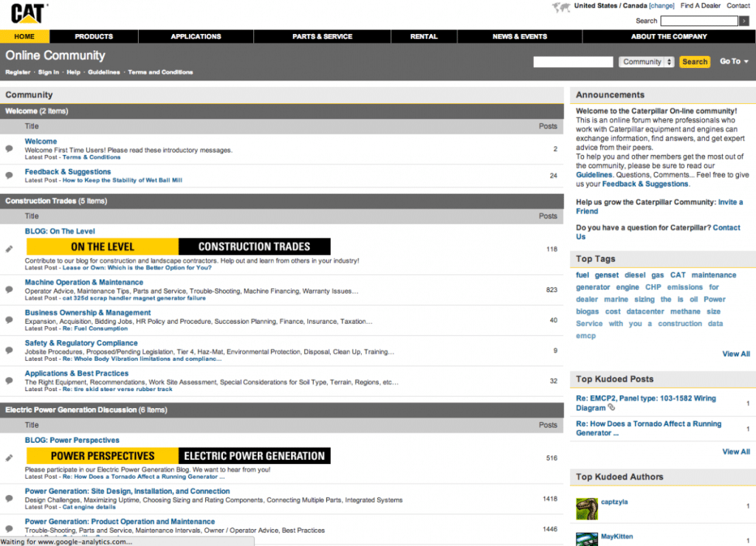
Task: Go to the HOME tab
Action: 24,37
